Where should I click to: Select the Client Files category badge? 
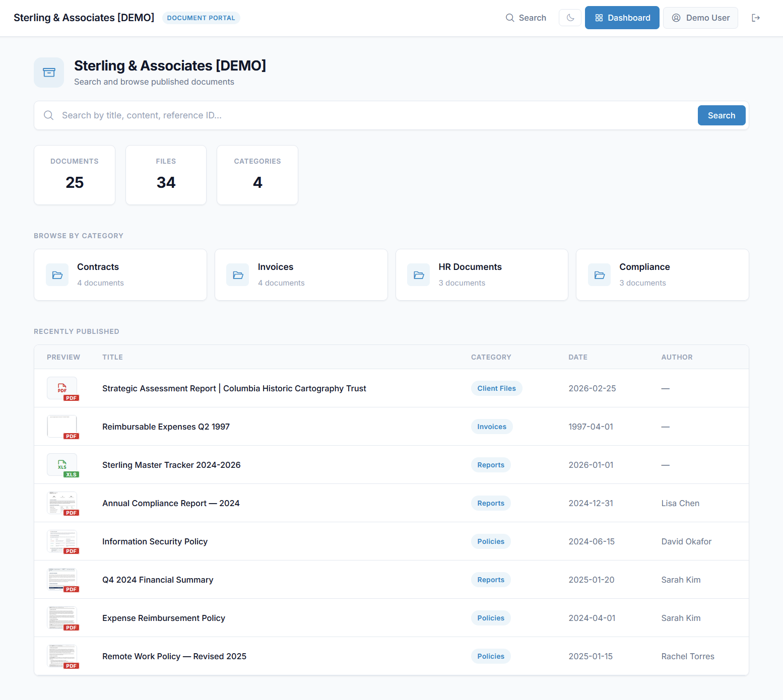pyautogui.click(x=496, y=388)
